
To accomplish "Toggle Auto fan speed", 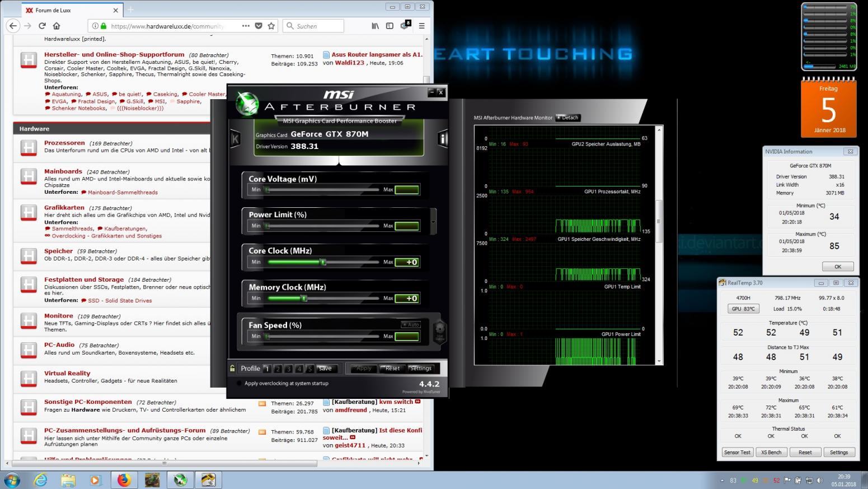I will click(x=410, y=325).
